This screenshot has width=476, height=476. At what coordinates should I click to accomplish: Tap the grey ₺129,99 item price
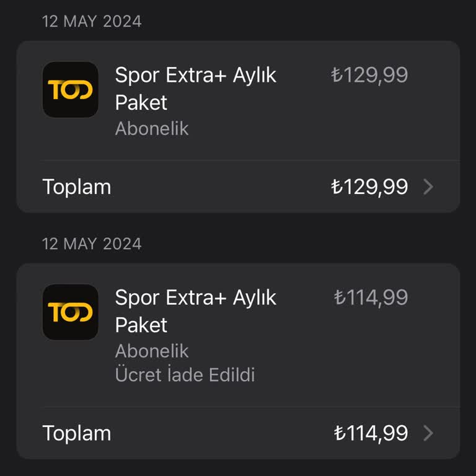click(369, 75)
